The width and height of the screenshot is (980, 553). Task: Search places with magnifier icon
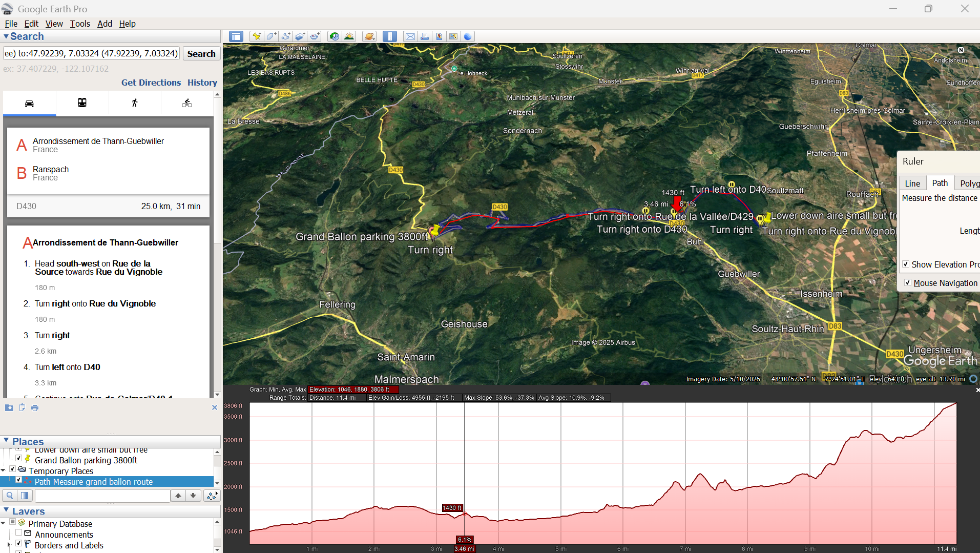[10, 495]
